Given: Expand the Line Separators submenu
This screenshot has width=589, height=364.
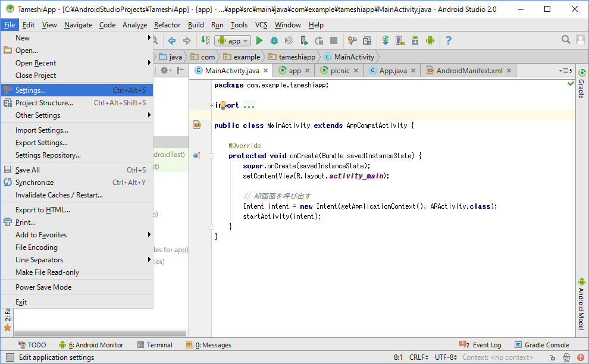Looking at the screenshot, I should coord(77,260).
